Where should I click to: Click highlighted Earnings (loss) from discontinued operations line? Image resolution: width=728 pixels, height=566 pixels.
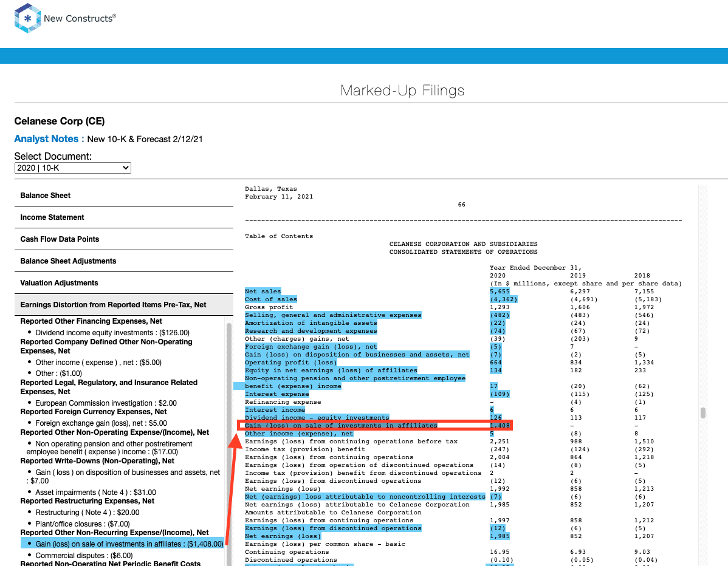(333, 528)
